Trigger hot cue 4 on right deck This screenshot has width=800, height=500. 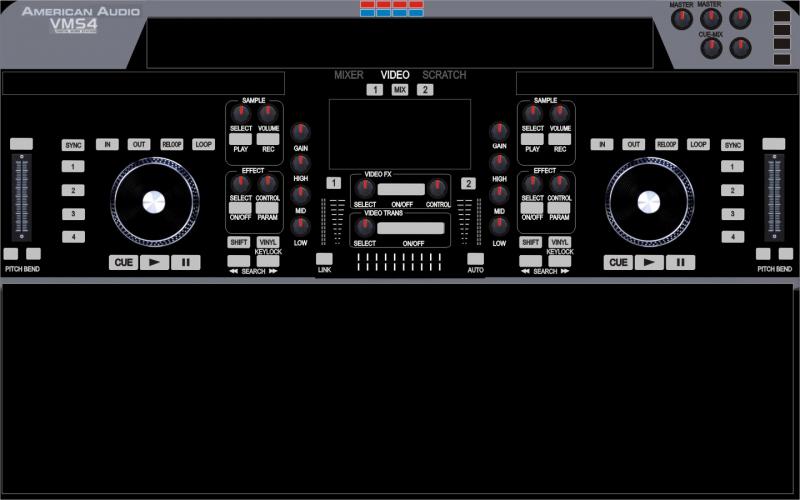coord(733,237)
